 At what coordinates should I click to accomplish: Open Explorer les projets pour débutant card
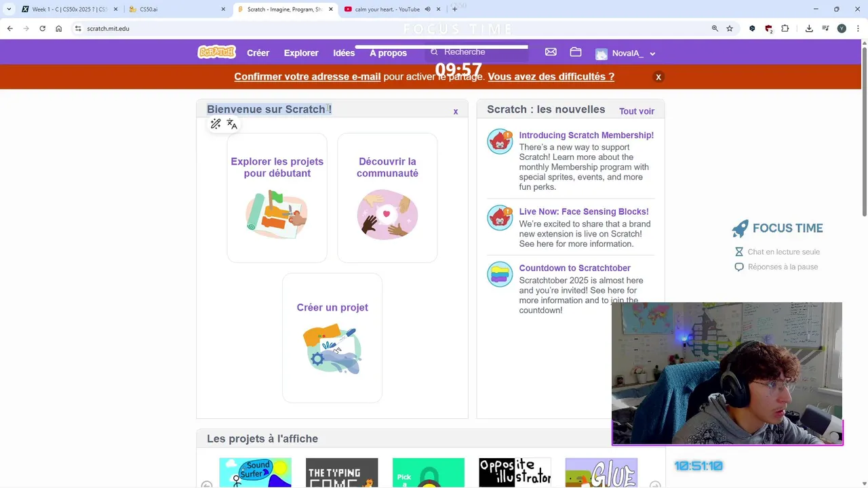point(277,198)
